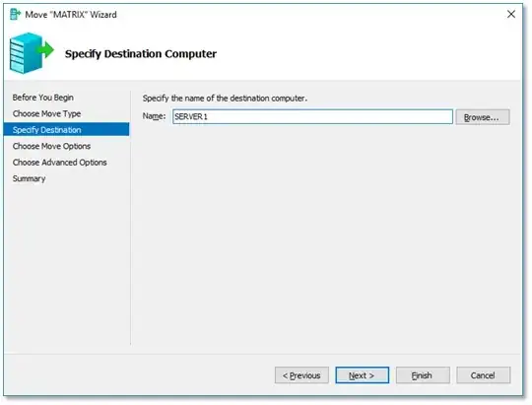The width and height of the screenshot is (532, 405).
Task: Open the Choose Move Options step
Action: tap(51, 146)
